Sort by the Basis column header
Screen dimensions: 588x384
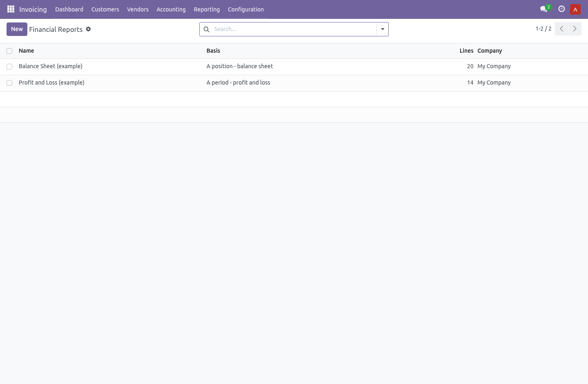(213, 51)
